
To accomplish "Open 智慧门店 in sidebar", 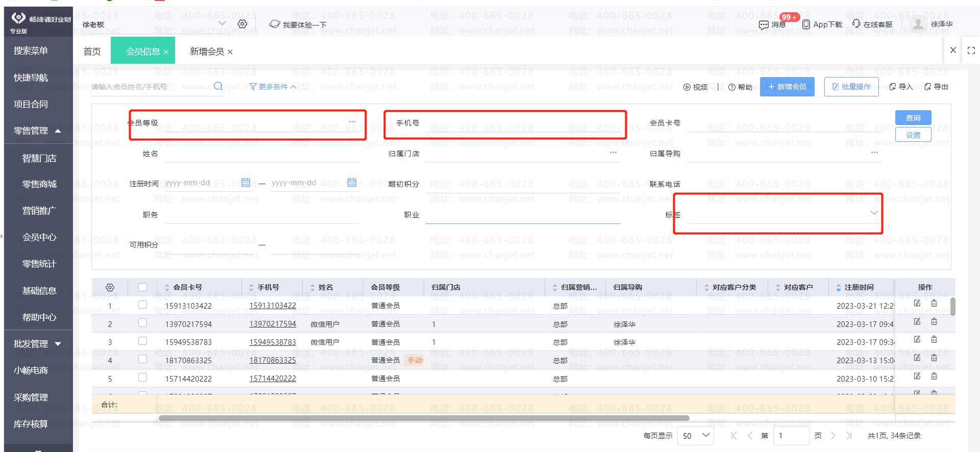I will (x=39, y=158).
